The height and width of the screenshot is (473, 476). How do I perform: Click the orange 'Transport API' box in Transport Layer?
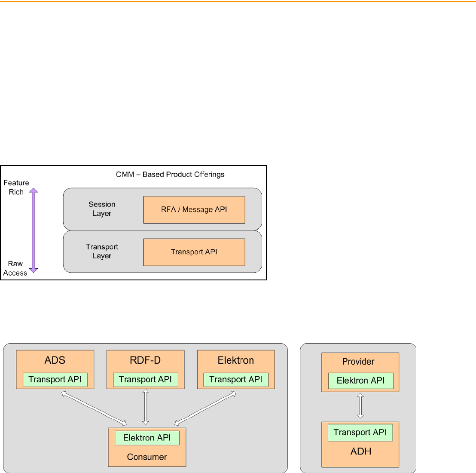coord(194,252)
